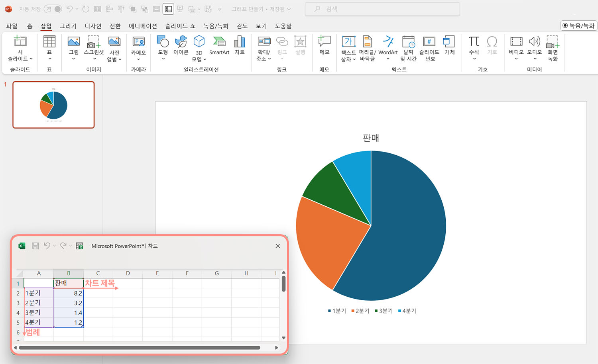This screenshot has height=364, width=598.
Task: Close the Microsoft PowerPoint chart data window
Action: 278,246
